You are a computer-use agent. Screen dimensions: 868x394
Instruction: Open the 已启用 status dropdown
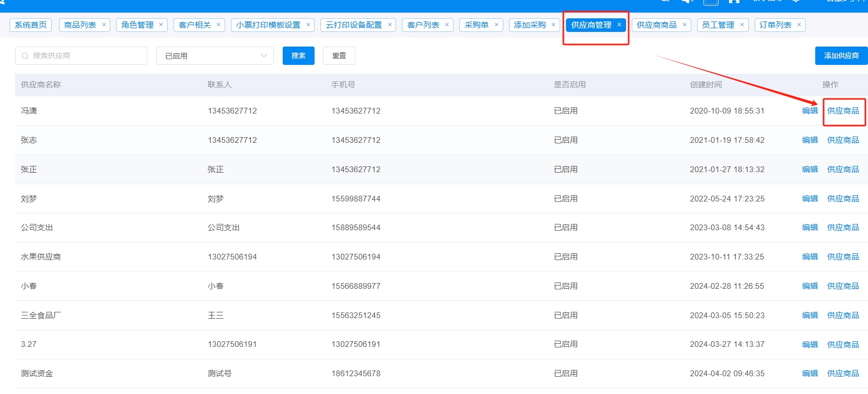pyautogui.click(x=215, y=56)
